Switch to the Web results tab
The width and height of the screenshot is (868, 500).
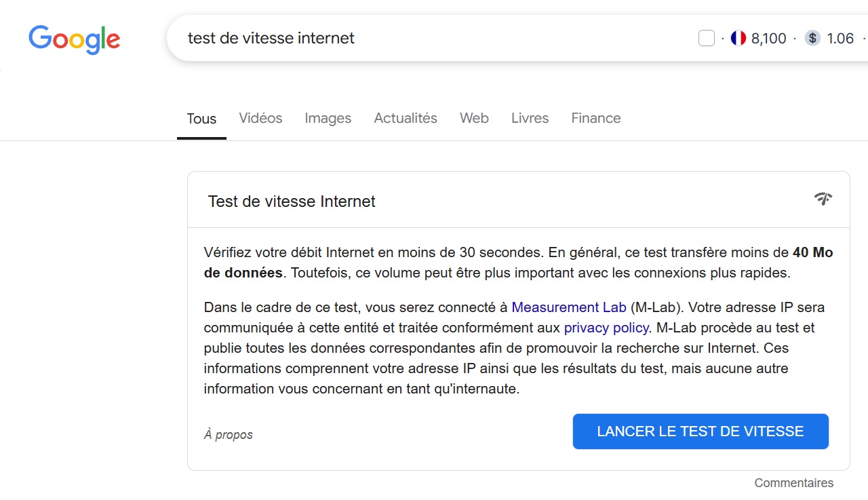474,118
